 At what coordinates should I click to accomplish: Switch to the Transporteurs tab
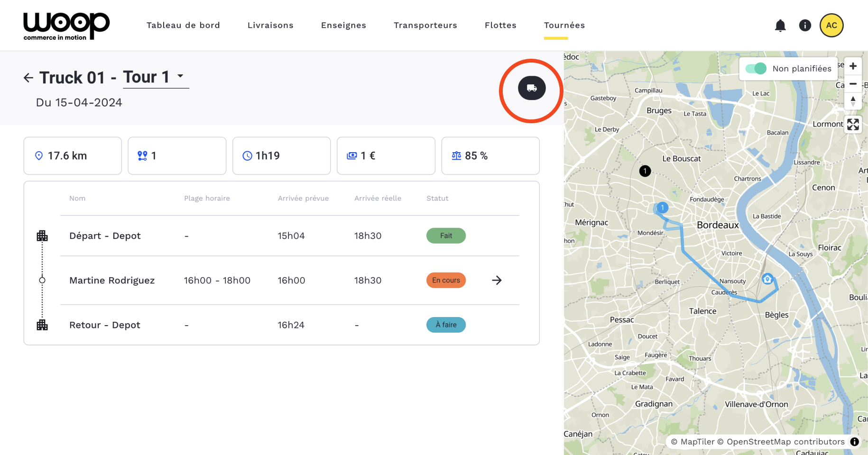click(425, 26)
